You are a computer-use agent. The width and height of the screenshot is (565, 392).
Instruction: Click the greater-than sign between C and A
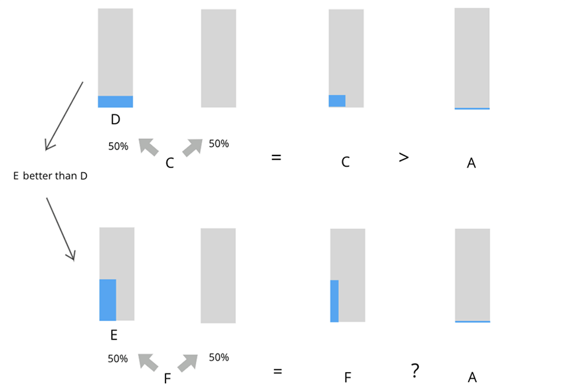(404, 157)
